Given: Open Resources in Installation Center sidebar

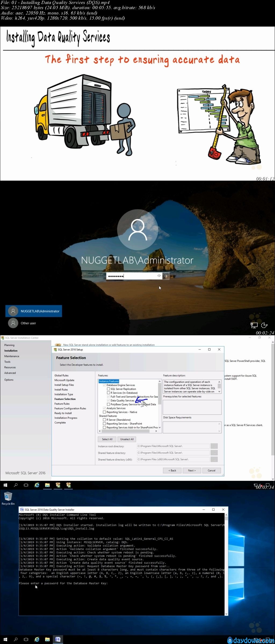Looking at the screenshot, I should (10, 368).
